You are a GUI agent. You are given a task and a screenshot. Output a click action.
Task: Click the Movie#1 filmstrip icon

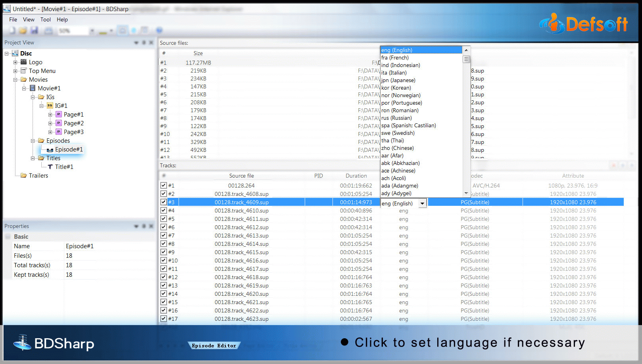[x=33, y=88]
